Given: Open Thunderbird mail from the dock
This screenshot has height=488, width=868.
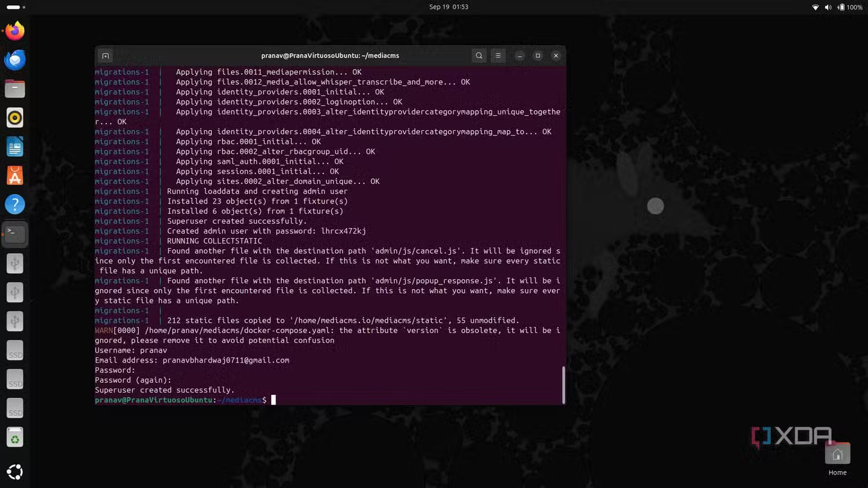Looking at the screenshot, I should (15, 60).
